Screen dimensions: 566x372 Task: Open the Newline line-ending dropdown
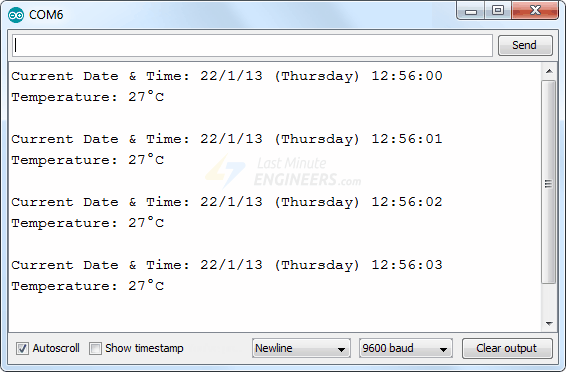(301, 348)
